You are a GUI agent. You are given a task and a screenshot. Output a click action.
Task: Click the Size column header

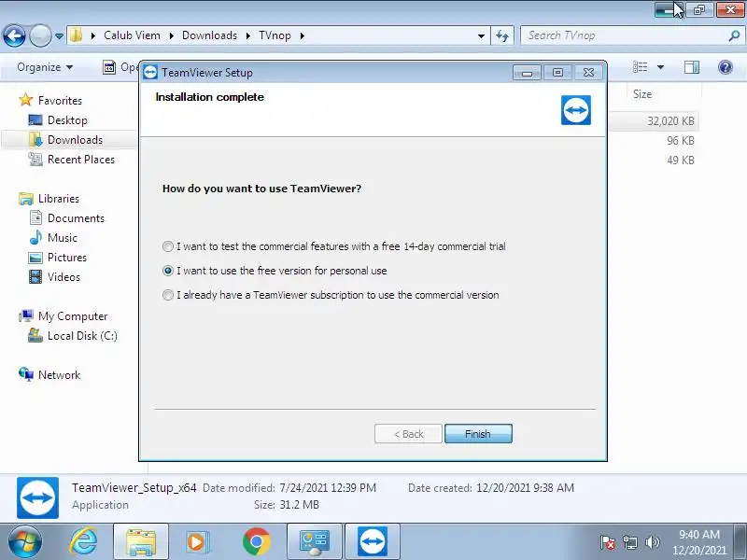click(642, 94)
